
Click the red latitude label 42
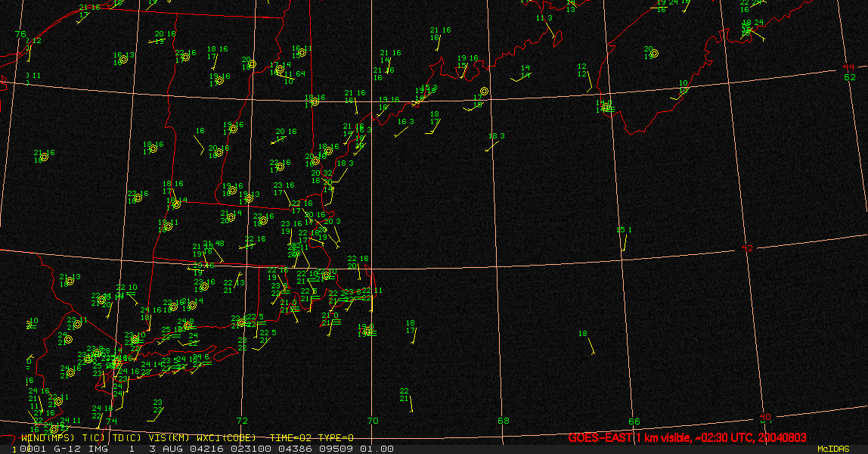pos(747,248)
